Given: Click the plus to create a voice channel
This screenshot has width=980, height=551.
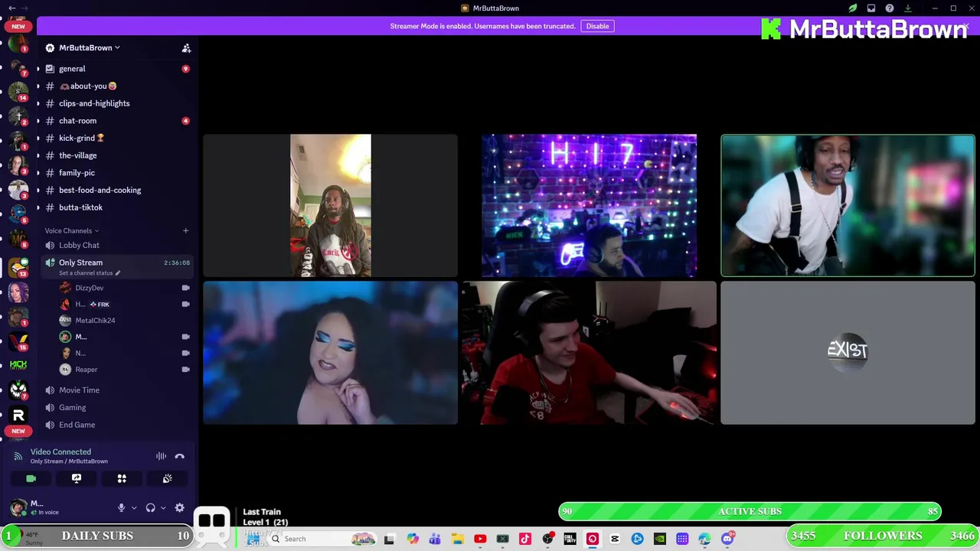Looking at the screenshot, I should (185, 230).
